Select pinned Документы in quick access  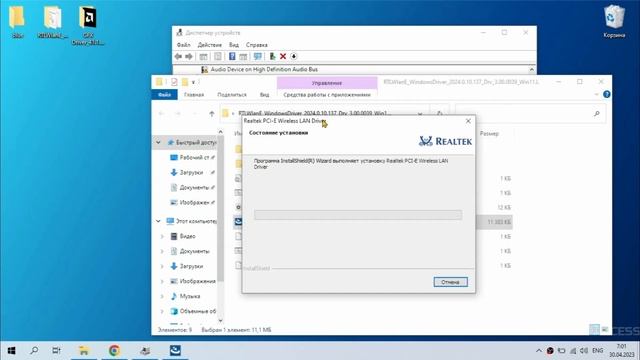click(x=194, y=188)
